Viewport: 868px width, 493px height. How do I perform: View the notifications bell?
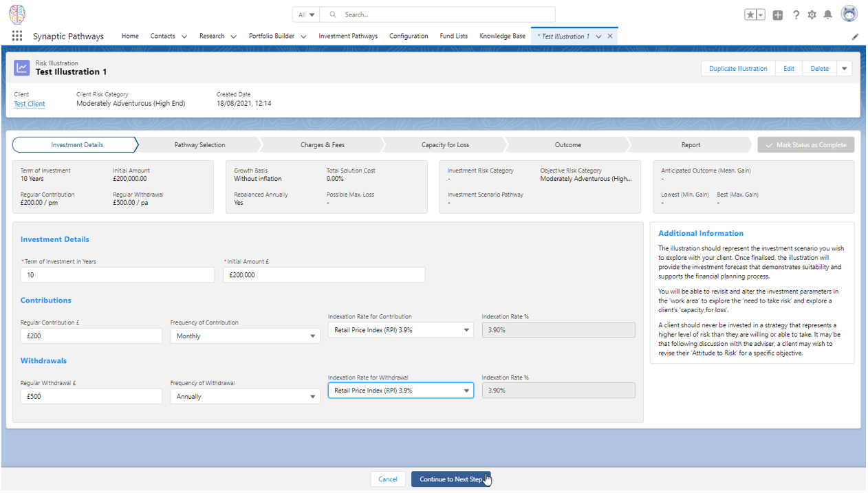828,14
